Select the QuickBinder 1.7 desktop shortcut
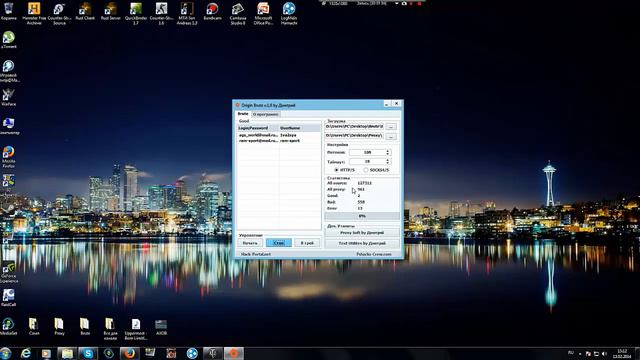 [x=136, y=13]
